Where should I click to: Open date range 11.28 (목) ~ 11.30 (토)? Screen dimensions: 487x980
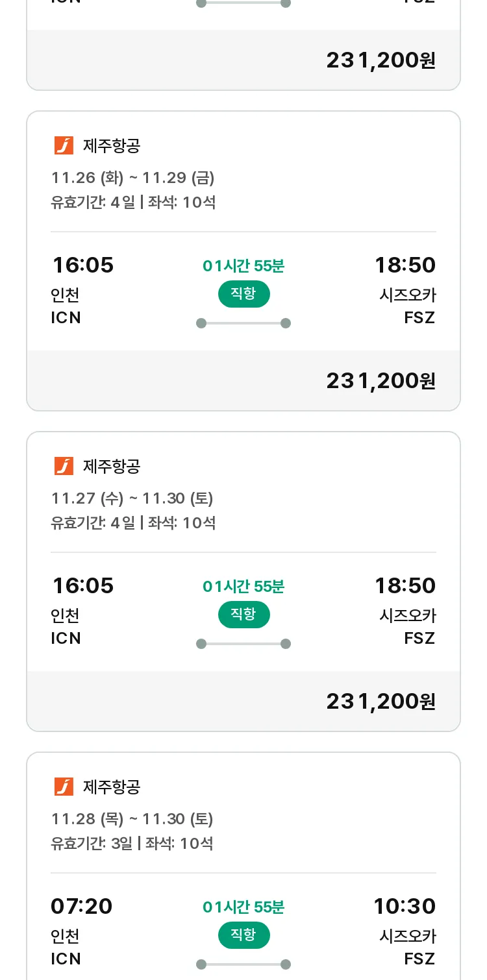(132, 818)
